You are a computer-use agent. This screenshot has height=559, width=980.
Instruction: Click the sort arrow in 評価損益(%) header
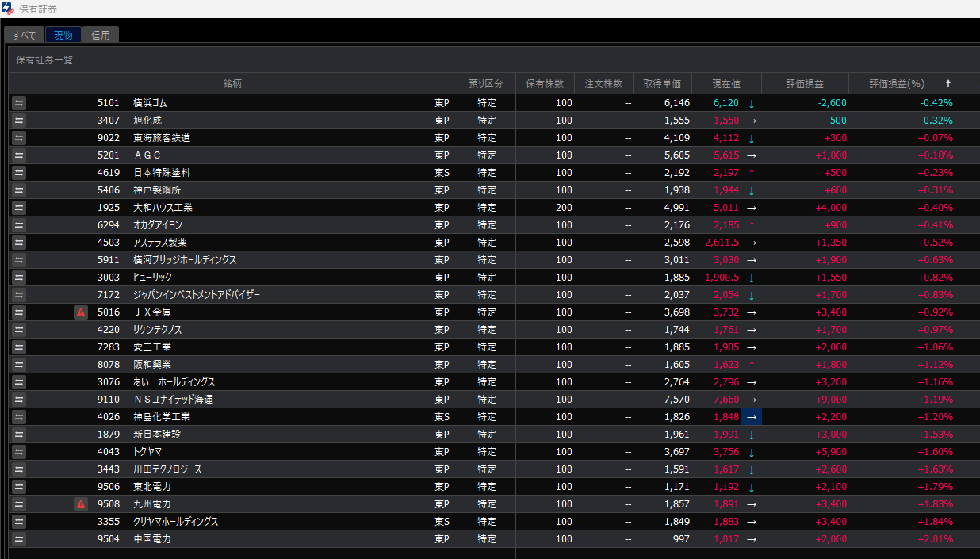click(947, 84)
